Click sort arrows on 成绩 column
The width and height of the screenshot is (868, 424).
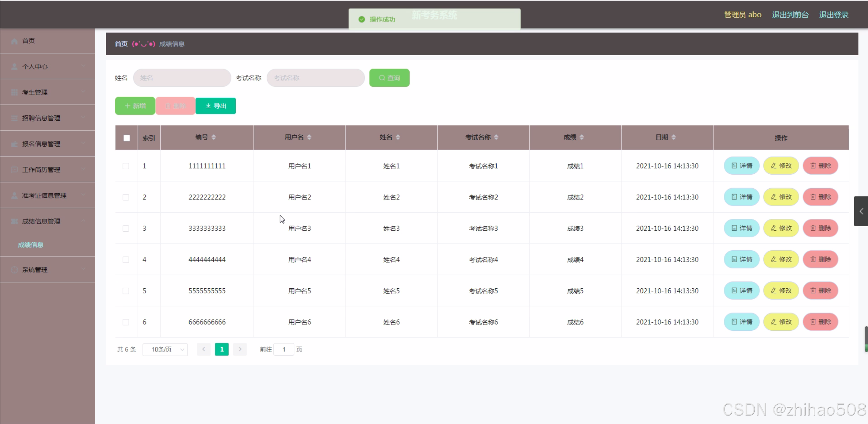pyautogui.click(x=581, y=137)
